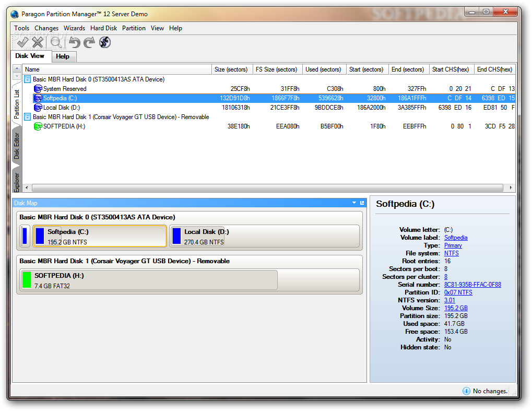Click the 'No changes.' status text
Screen dimensions: 532x411
(490, 391)
